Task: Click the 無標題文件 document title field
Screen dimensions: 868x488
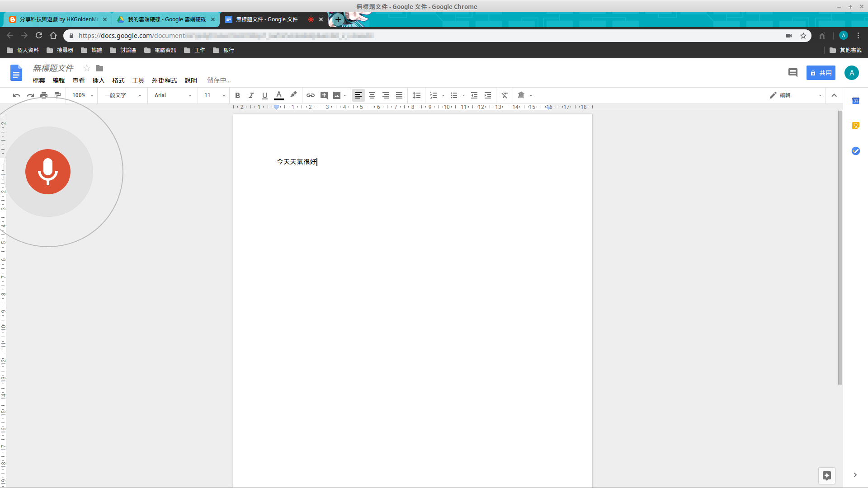Action: 53,68
